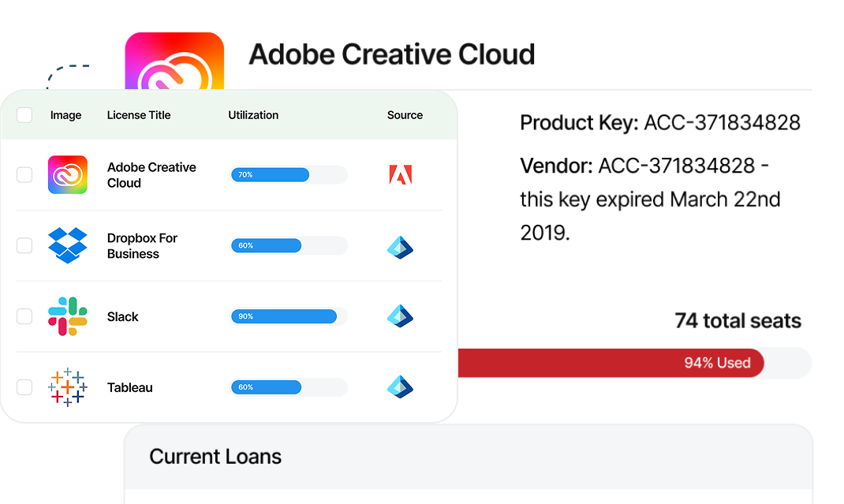Click the Azure AD source icon for Tableau
Image resolution: width=844 pixels, height=504 pixels.
click(x=400, y=387)
